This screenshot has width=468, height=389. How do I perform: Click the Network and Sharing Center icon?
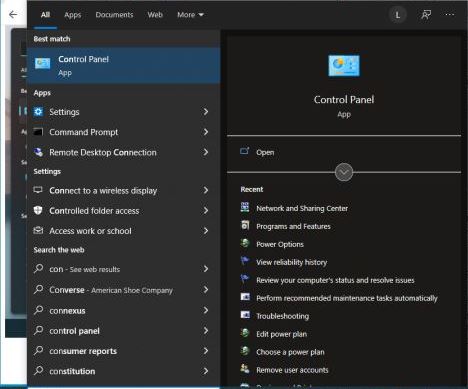click(245, 207)
